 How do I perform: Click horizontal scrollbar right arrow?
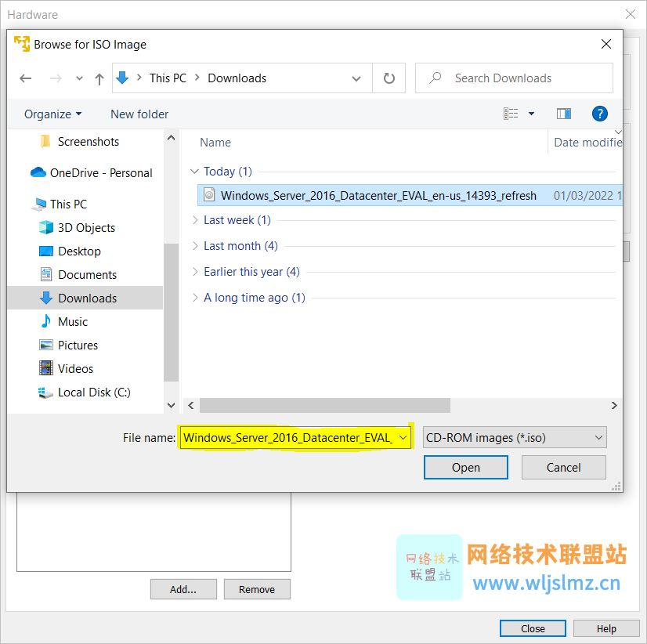click(614, 405)
